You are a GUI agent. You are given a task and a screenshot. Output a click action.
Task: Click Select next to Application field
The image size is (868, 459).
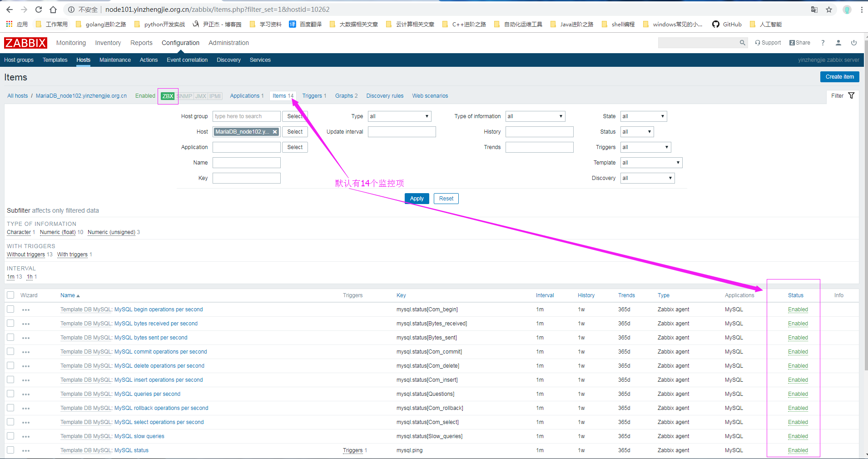click(x=295, y=147)
